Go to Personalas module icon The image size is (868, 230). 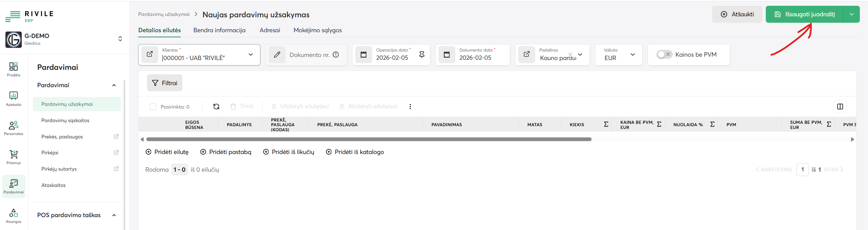tap(14, 128)
